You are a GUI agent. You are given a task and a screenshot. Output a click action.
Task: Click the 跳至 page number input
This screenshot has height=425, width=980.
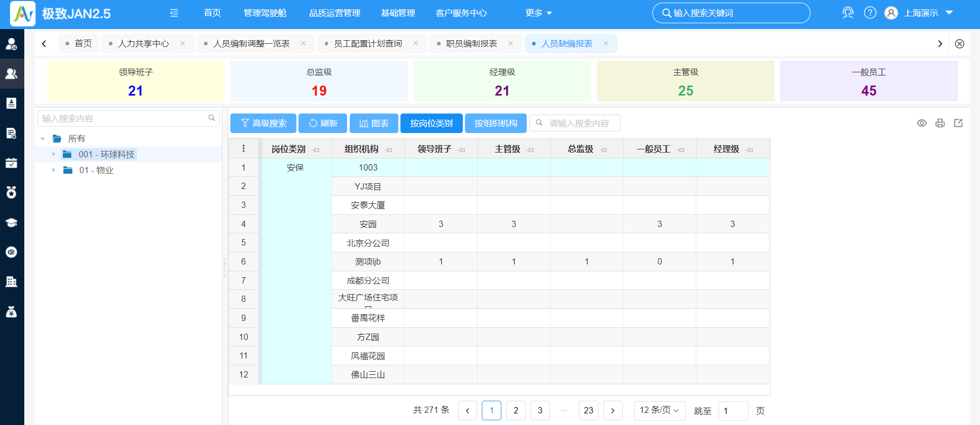click(733, 411)
